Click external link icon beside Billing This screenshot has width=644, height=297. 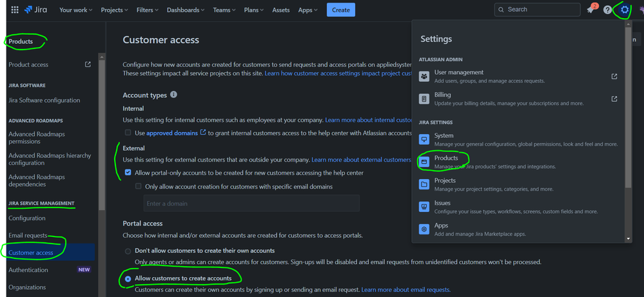click(x=614, y=99)
